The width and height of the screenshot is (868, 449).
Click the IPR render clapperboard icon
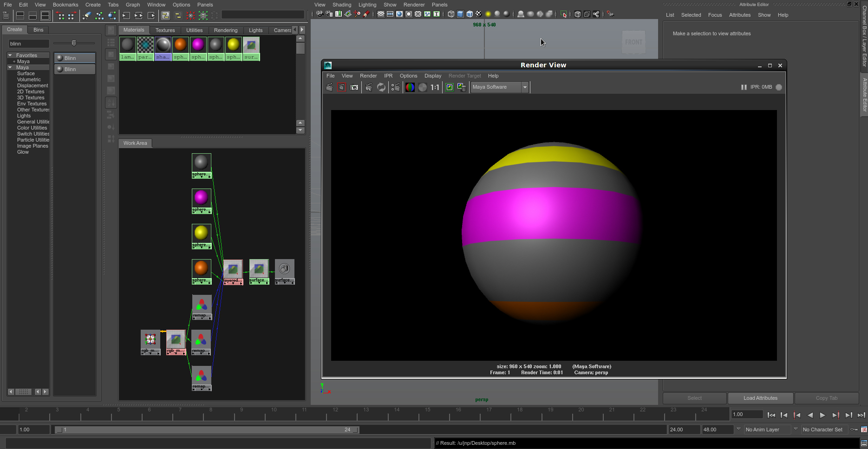369,87
